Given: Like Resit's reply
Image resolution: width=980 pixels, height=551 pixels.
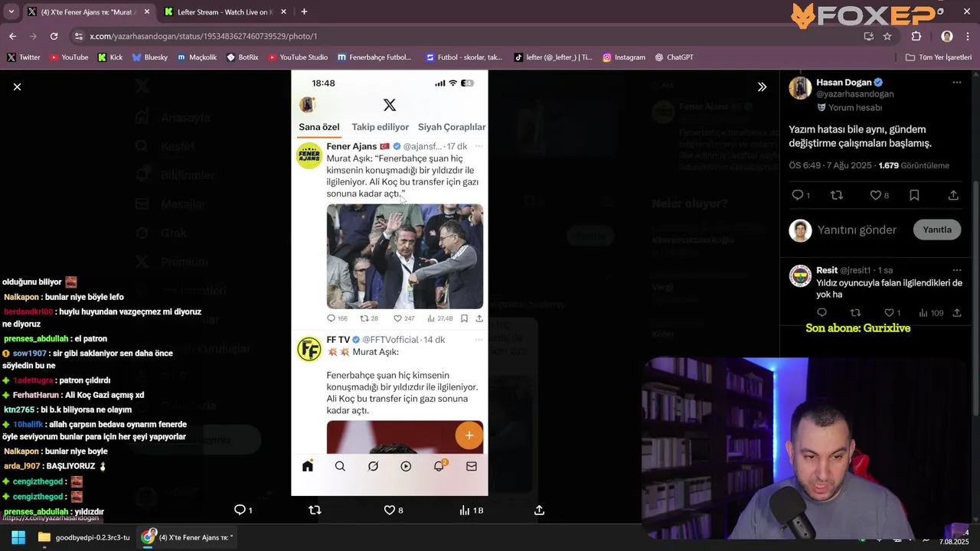Looking at the screenshot, I should pos(889,312).
